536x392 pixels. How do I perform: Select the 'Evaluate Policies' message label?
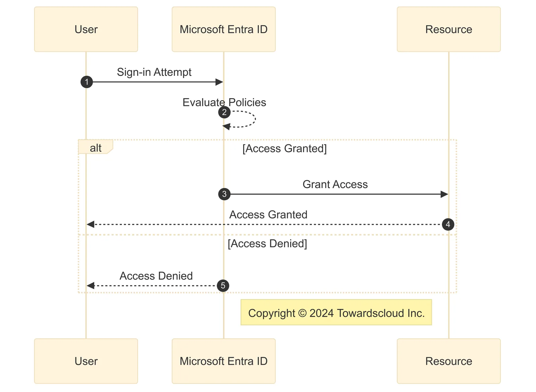224,102
